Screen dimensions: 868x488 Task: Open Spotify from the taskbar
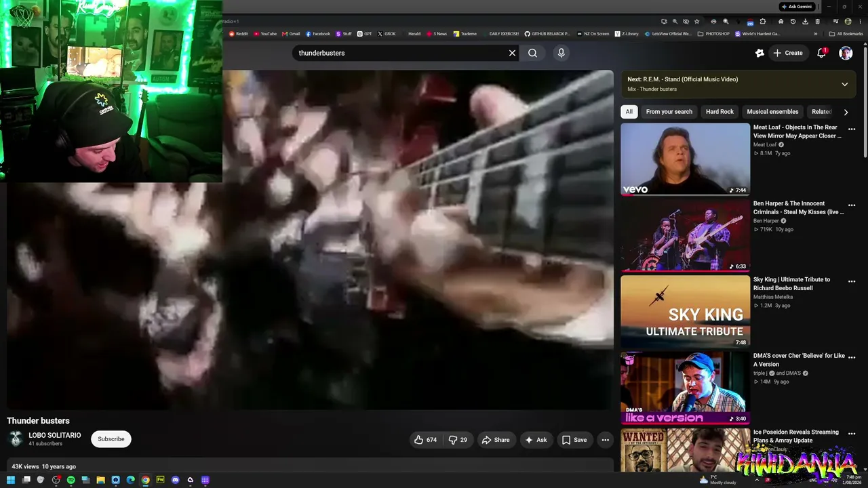point(71,480)
